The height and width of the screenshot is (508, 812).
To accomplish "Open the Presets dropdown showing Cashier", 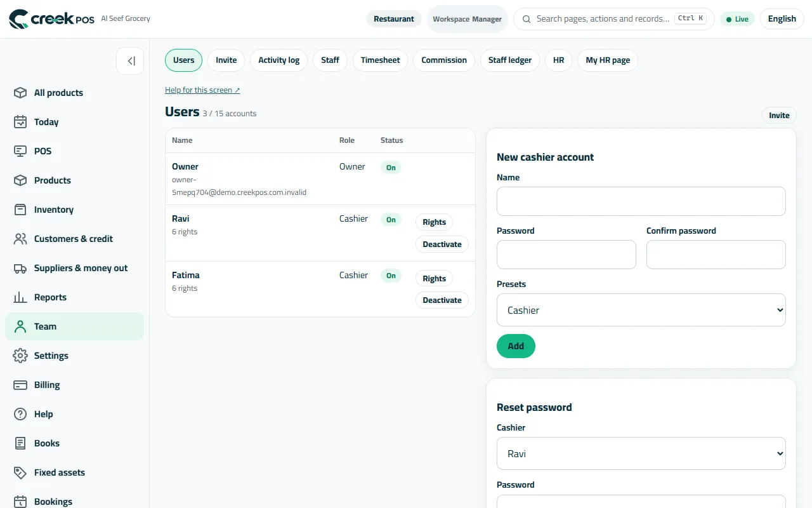I will click(x=641, y=310).
